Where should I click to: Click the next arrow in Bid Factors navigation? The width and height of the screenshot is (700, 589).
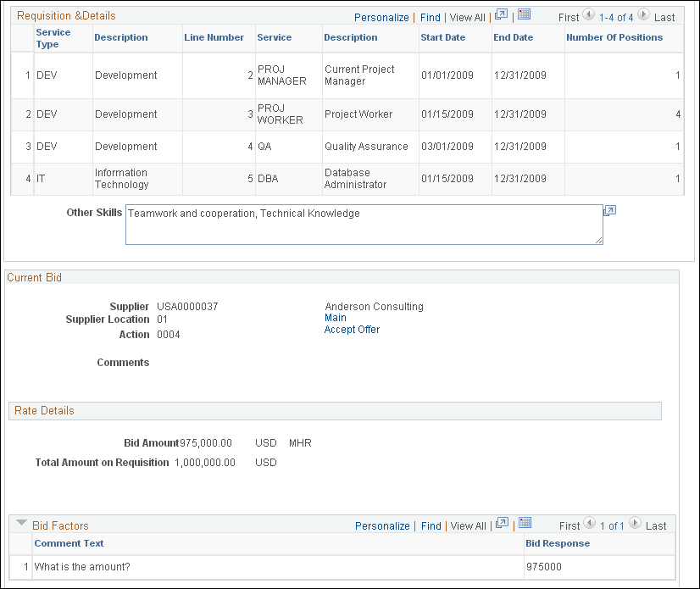coord(635,525)
